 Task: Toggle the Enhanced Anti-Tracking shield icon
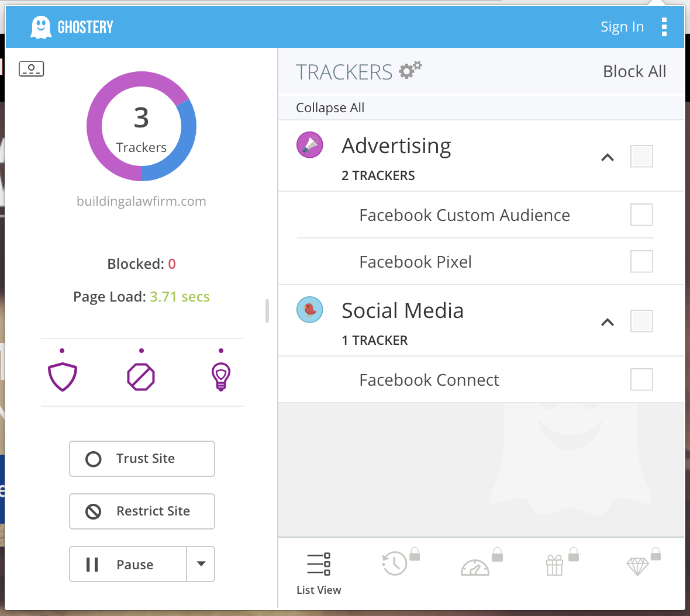62,376
